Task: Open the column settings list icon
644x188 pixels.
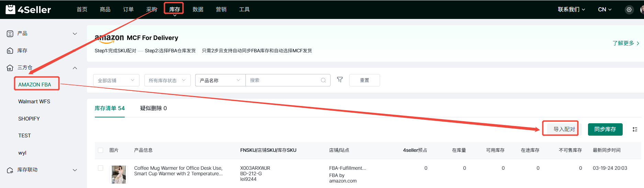Action: [635, 129]
